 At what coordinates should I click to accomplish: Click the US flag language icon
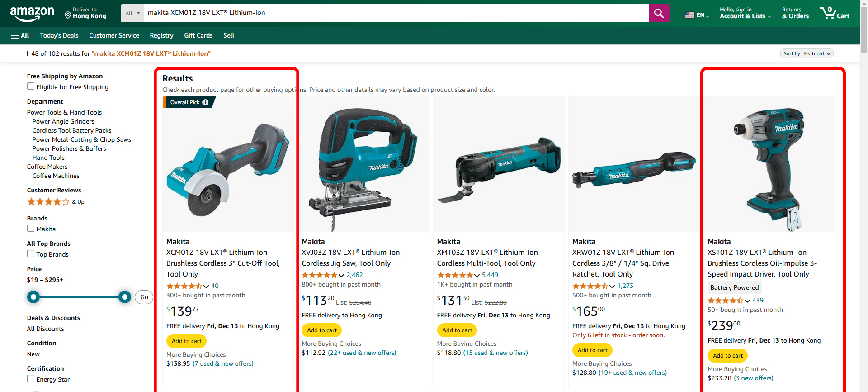tap(690, 15)
